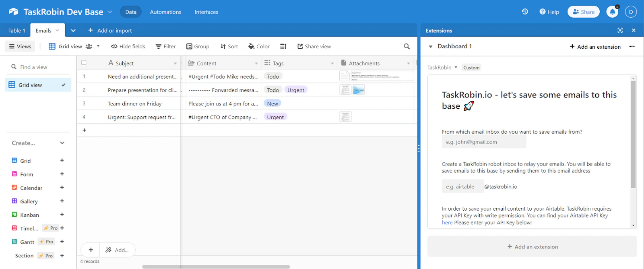644x269 pixels.
Task: Click the plus next to Kanban
Action: pos(62,215)
